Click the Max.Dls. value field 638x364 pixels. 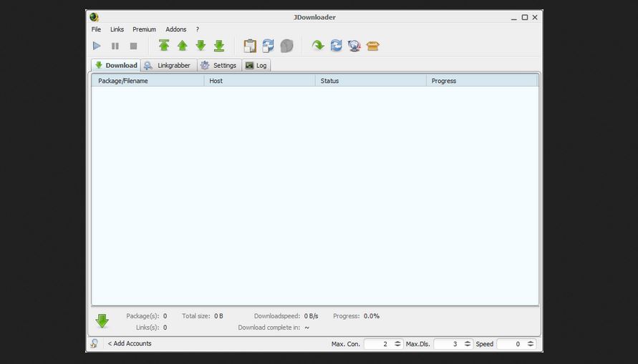click(448, 344)
